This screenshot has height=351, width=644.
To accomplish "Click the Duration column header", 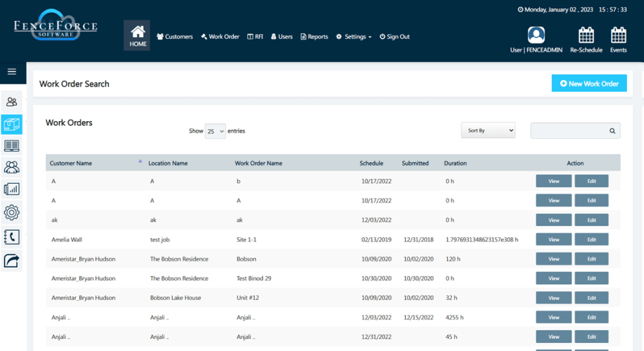I will (455, 163).
